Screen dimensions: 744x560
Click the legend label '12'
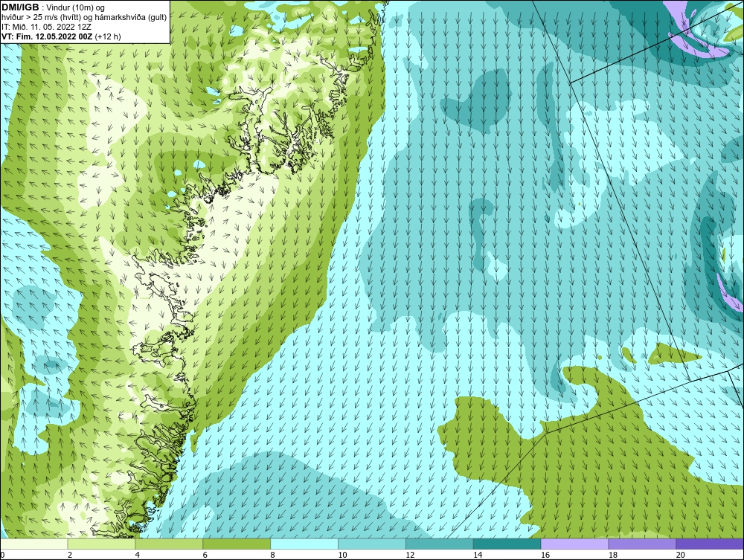point(410,555)
